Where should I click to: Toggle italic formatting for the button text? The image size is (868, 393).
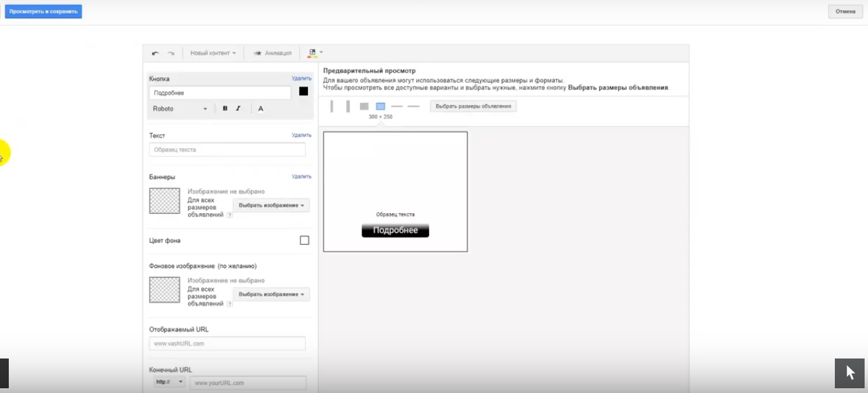pyautogui.click(x=238, y=108)
